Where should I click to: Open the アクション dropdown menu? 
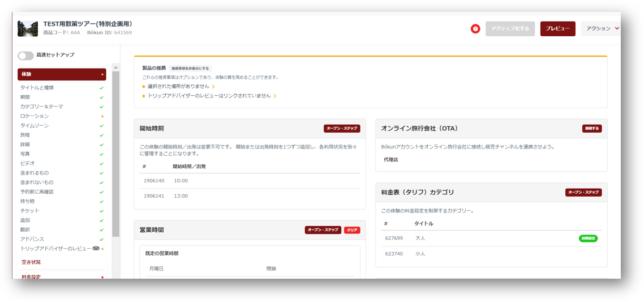click(602, 29)
